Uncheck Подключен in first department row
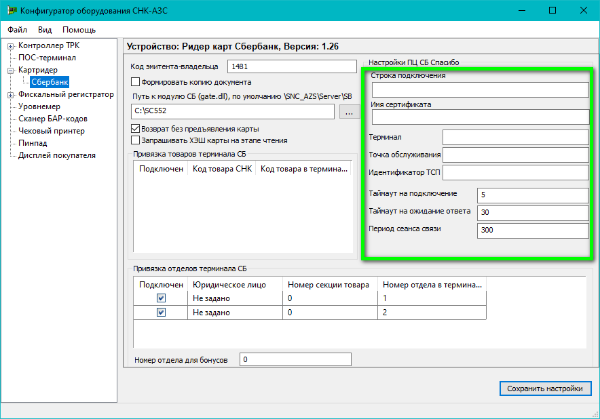The image size is (600, 419). coord(160,298)
